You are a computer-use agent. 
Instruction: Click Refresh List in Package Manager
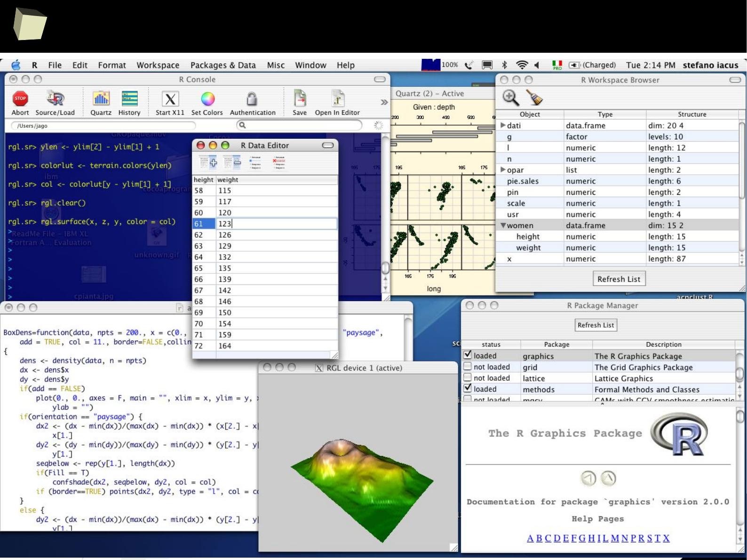pyautogui.click(x=596, y=325)
